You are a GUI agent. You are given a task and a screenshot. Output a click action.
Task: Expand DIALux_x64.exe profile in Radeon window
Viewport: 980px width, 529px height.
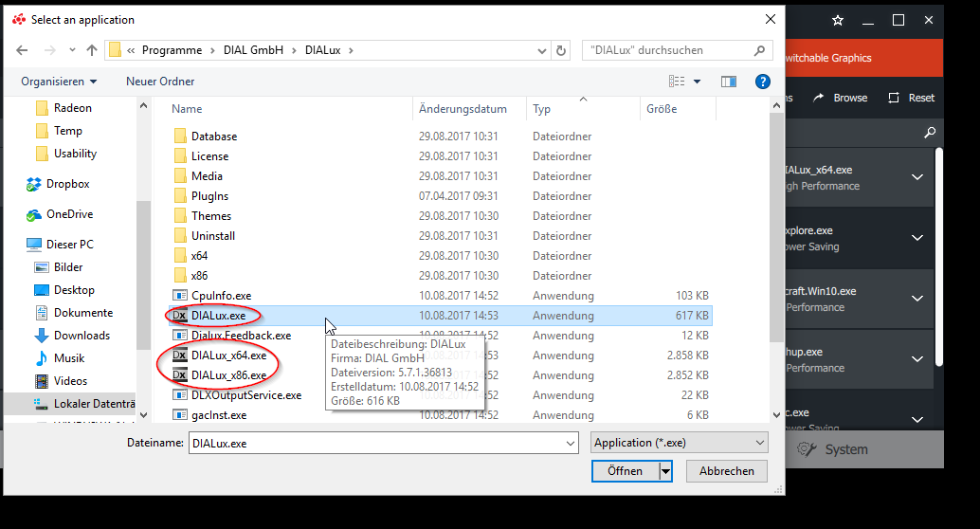click(917, 177)
